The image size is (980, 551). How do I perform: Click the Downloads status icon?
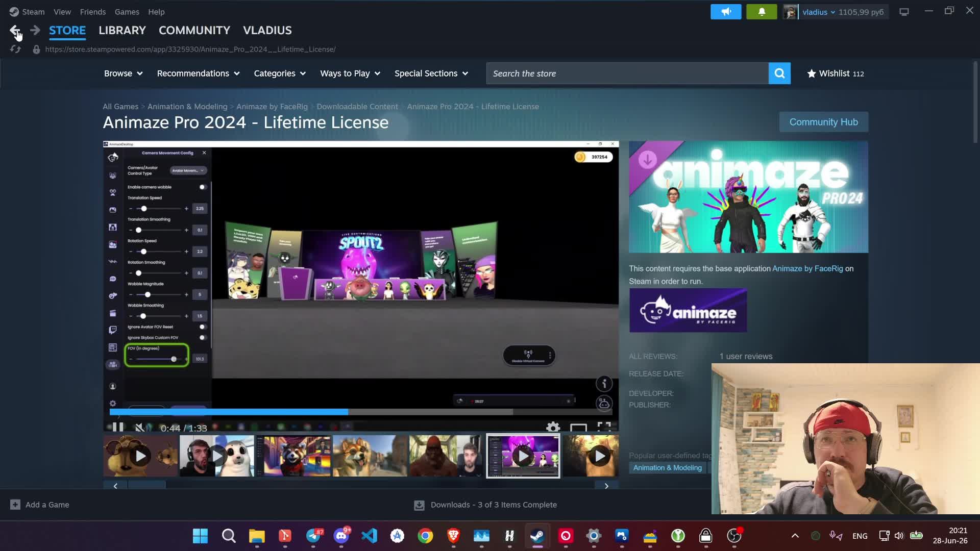coord(419,505)
